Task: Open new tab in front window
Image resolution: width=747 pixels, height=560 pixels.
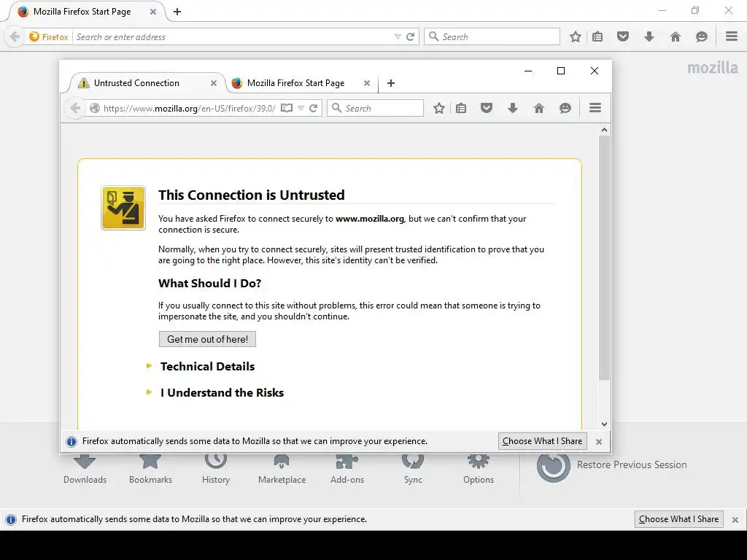Action: pos(391,83)
